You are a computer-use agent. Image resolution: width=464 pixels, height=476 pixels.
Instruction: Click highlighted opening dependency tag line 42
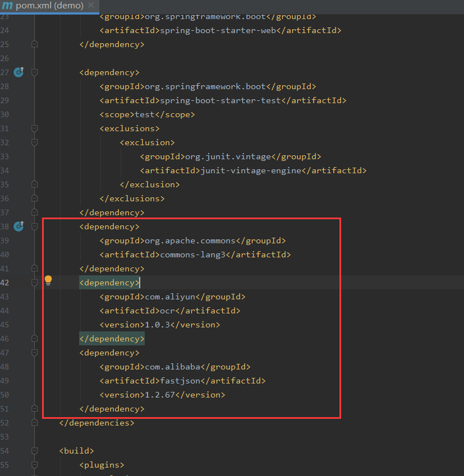pyautogui.click(x=109, y=283)
